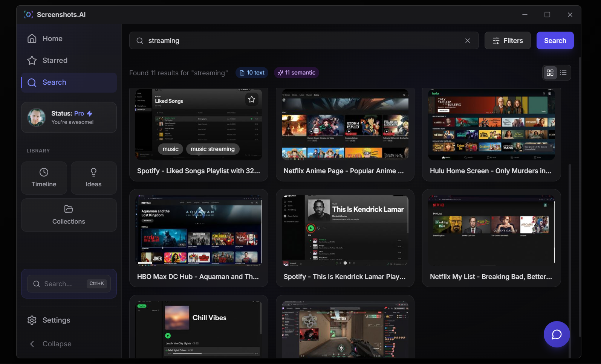Open the Timeline library view
The image size is (601, 364).
44,178
